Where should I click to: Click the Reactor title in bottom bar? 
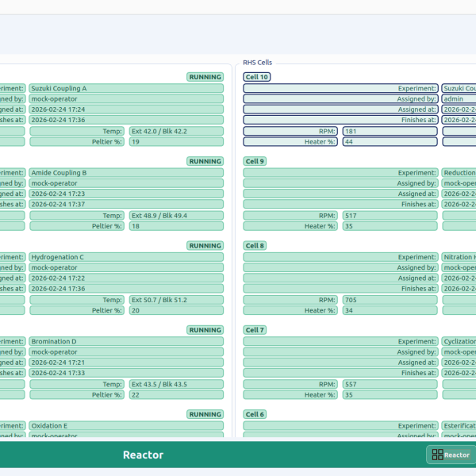tap(143, 455)
